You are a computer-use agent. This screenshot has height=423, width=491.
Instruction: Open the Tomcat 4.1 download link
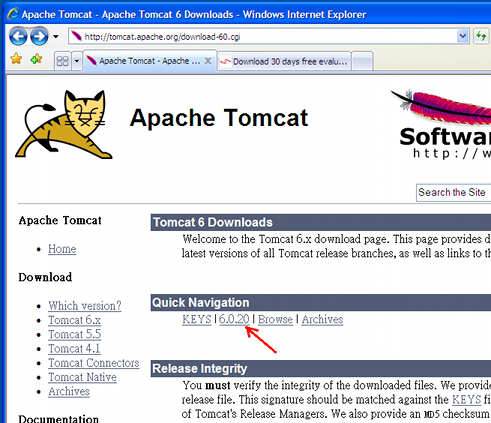click(x=74, y=349)
